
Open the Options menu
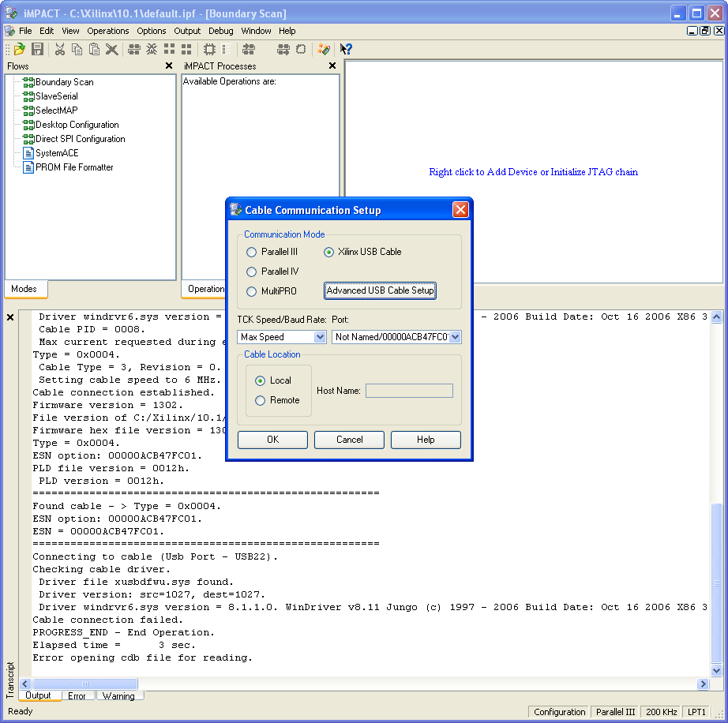click(x=152, y=31)
